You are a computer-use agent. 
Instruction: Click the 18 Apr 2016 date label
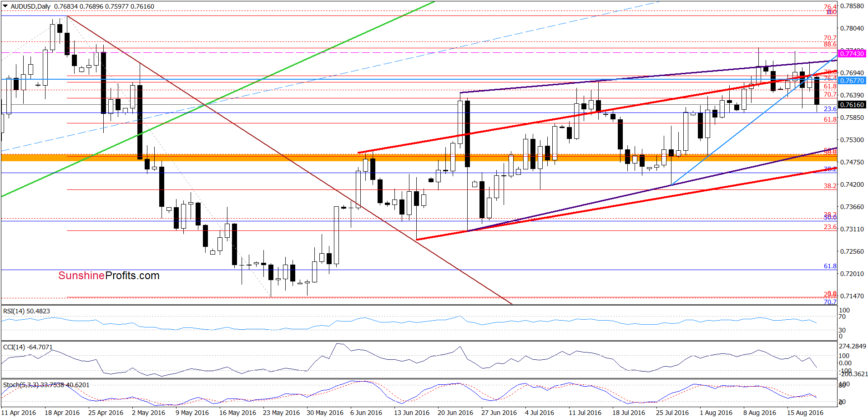[x=62, y=413]
